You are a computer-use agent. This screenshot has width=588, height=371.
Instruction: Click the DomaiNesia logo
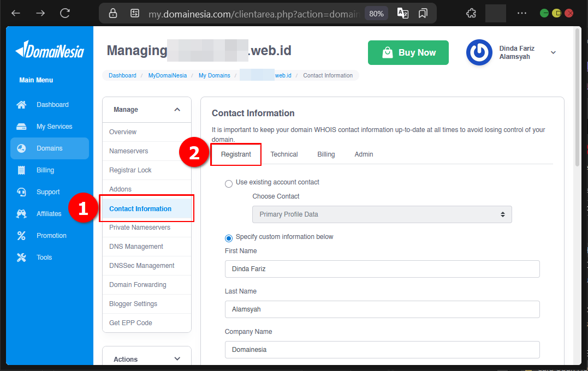point(50,50)
